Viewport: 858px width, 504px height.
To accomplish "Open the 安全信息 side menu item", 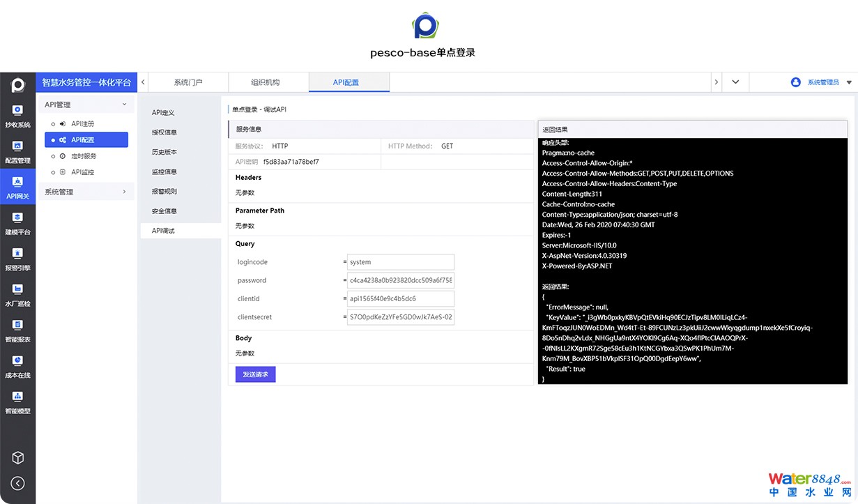I will point(164,211).
